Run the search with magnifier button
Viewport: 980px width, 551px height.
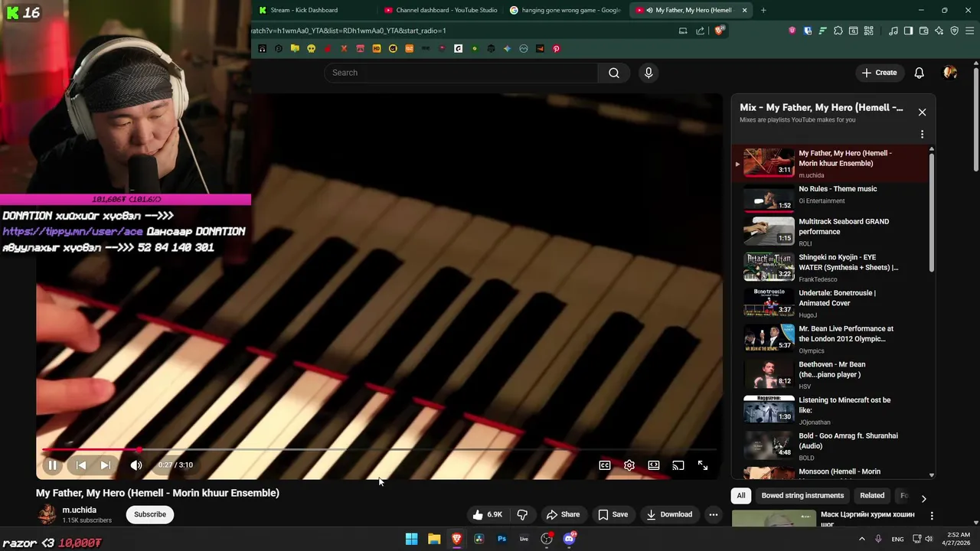[614, 73]
